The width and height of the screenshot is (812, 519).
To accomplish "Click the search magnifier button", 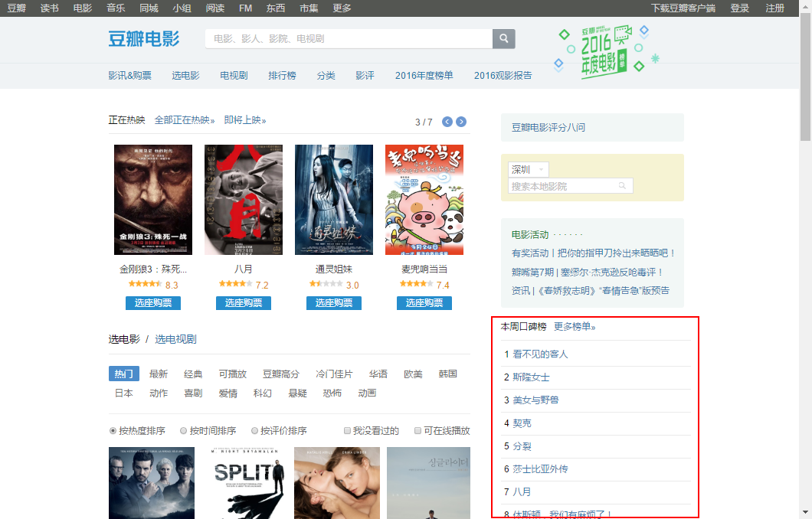I will [x=503, y=39].
